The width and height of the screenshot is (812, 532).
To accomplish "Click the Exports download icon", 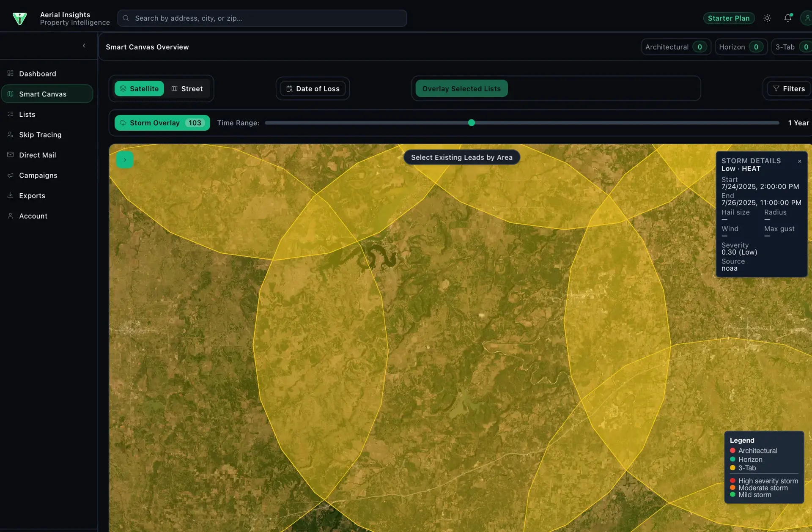I will [x=11, y=195].
